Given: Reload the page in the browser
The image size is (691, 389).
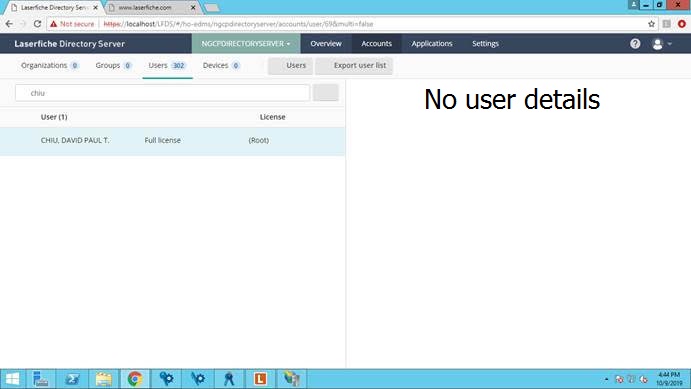Looking at the screenshot, I should (37, 24).
